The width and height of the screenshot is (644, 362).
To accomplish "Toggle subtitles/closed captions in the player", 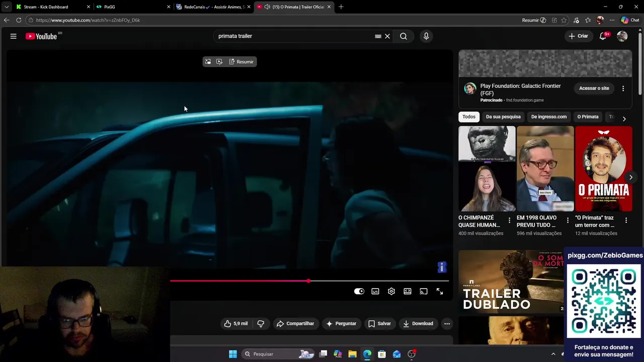I will coord(375,292).
